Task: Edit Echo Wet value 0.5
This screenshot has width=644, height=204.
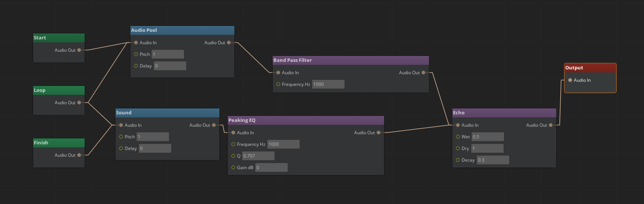Action: click(x=488, y=136)
